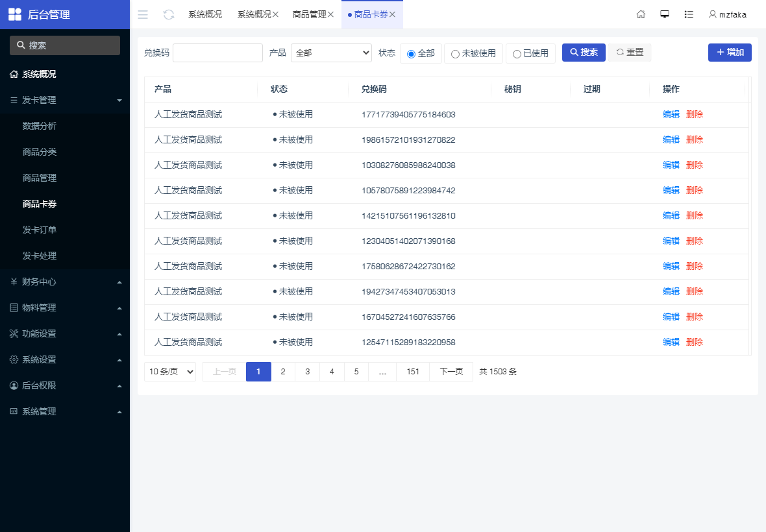Open the mzfaka user menu
This screenshot has height=532, width=766.
pos(728,15)
